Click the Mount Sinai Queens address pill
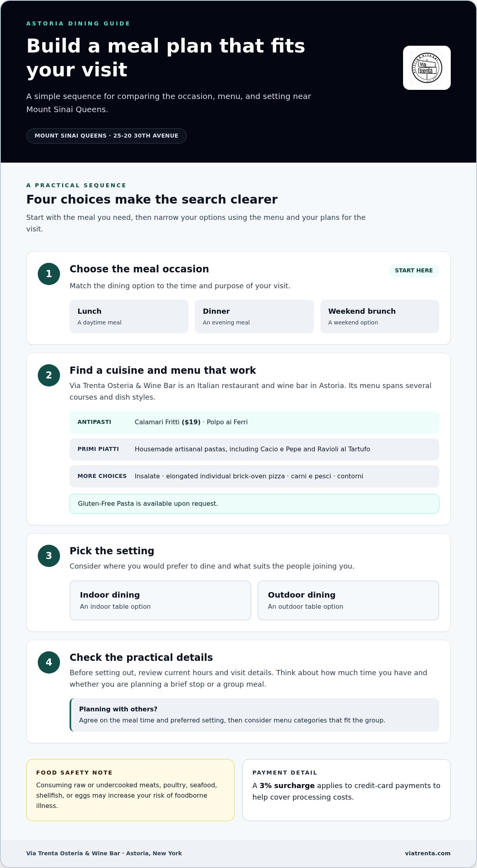Screen dimensions: 477x868 click(107, 136)
